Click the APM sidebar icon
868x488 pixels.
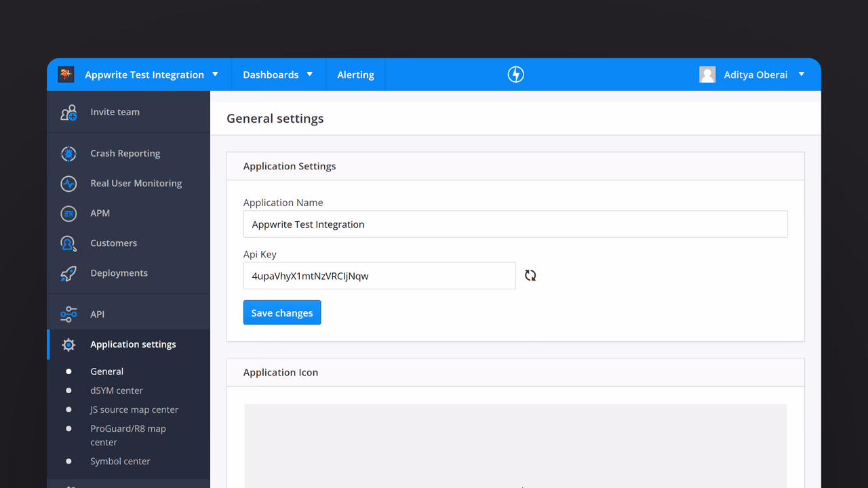coord(68,213)
